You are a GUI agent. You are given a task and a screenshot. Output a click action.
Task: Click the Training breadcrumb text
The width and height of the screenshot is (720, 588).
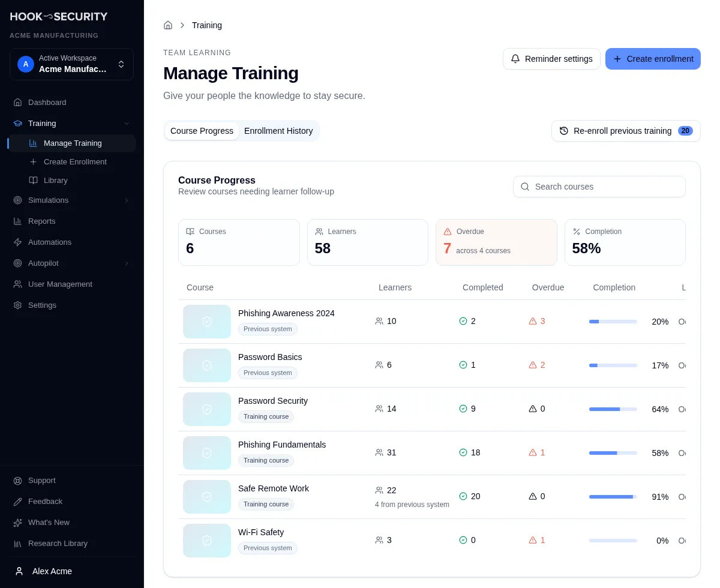[207, 25]
